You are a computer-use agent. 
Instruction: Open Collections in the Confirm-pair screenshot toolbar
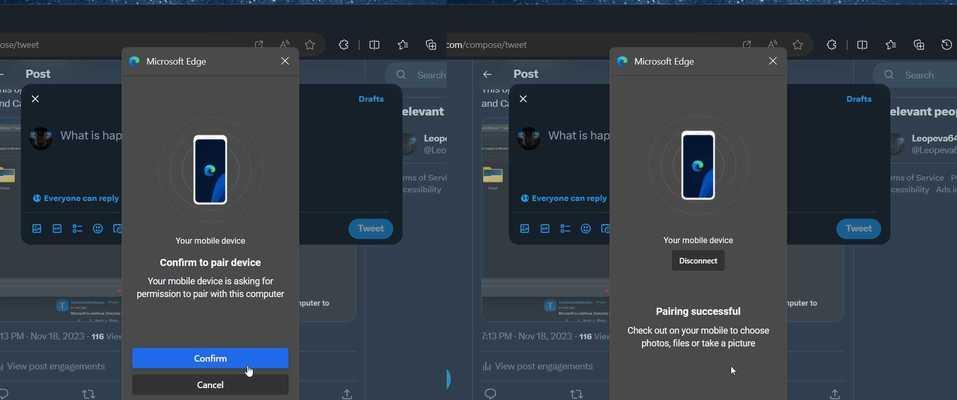tap(431, 45)
